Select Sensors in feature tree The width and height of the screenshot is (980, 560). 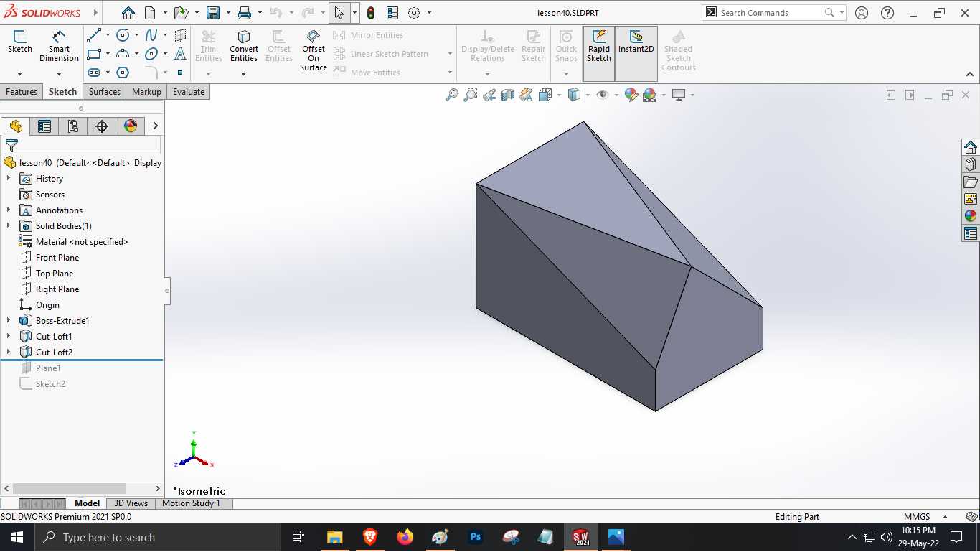[x=50, y=195]
